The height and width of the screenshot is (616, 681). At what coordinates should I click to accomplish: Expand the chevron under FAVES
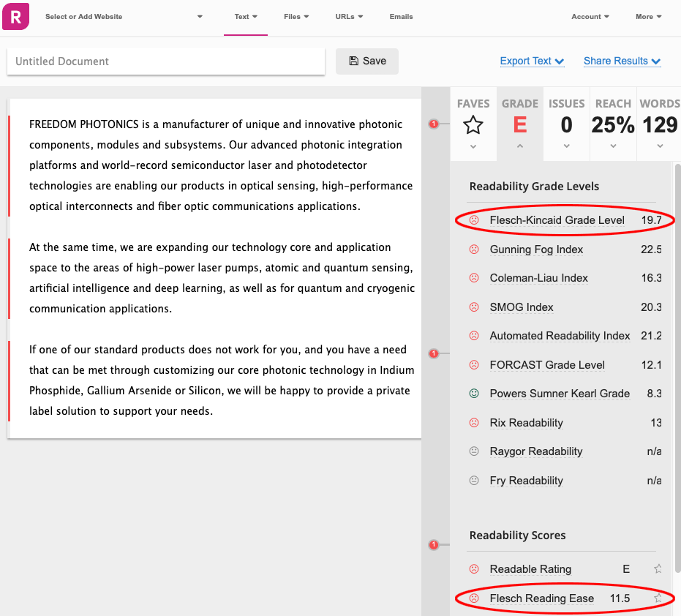pyautogui.click(x=473, y=146)
